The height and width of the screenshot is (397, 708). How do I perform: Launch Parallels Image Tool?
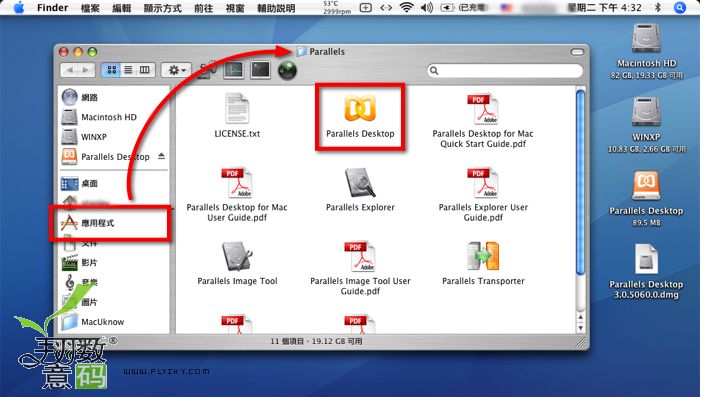click(x=237, y=256)
